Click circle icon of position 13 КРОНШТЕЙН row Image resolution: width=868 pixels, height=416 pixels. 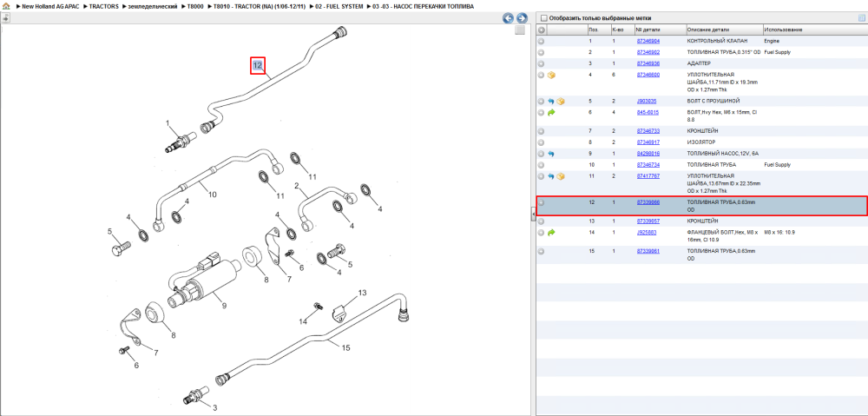pos(542,221)
